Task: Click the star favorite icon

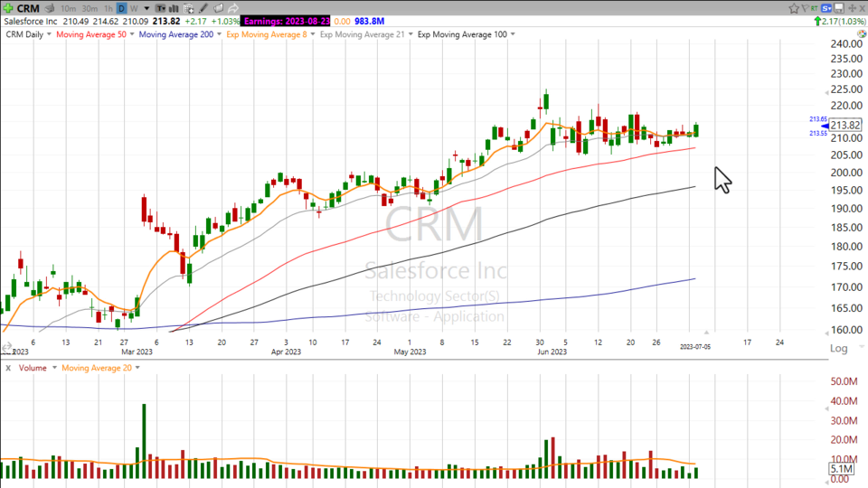Action: click(x=794, y=8)
